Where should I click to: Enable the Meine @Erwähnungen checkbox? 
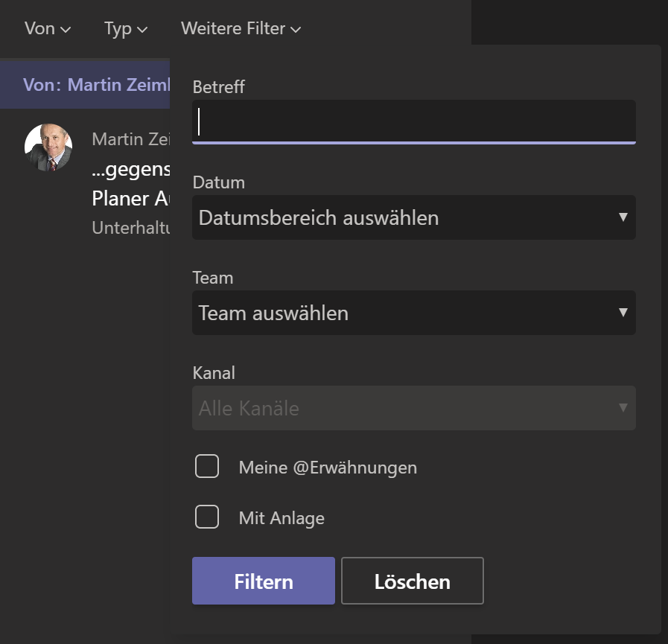point(207,467)
